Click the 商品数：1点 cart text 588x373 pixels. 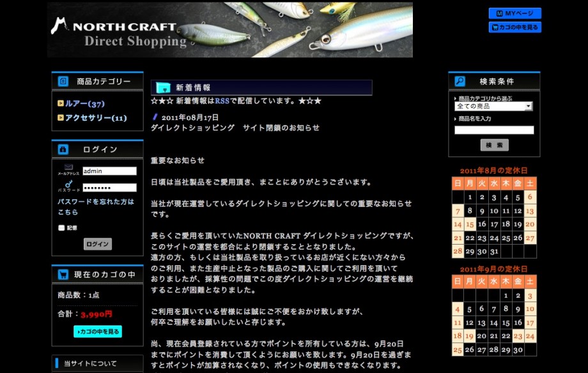79,295
